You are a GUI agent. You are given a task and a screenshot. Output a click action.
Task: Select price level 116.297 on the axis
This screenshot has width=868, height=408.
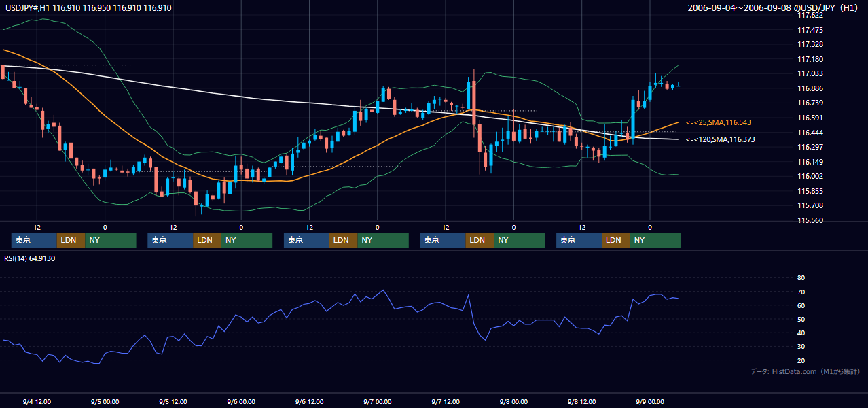[810, 147]
